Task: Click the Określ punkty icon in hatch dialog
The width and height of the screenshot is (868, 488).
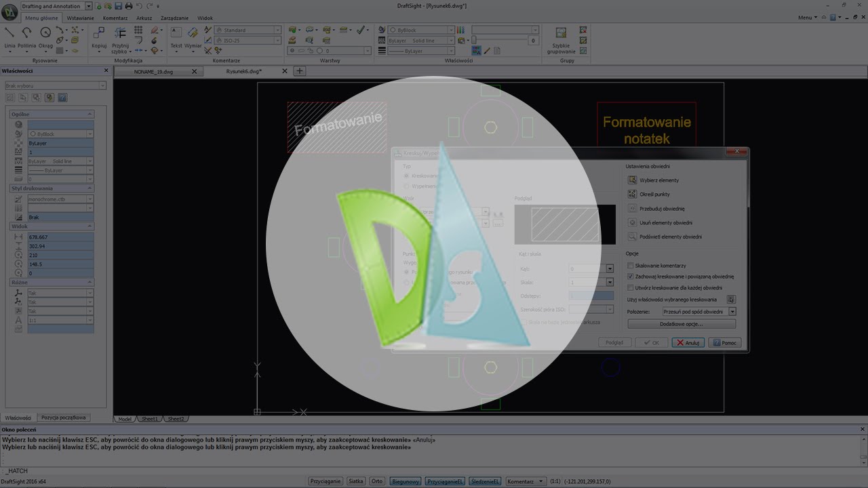Action: pyautogui.click(x=632, y=195)
